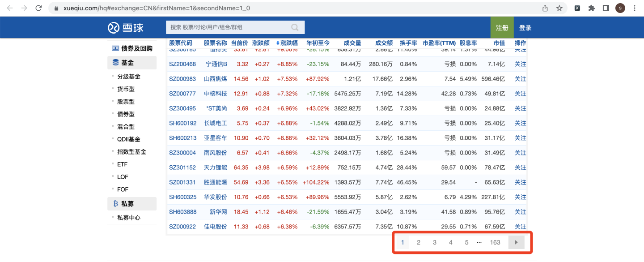
Task: Click 关注 for 胜通能源 row
Action: [521, 182]
